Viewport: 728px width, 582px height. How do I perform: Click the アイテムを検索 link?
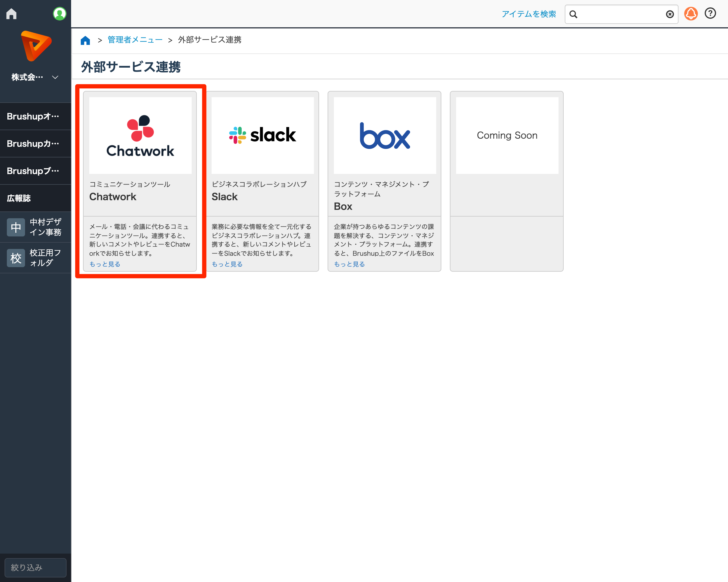(529, 14)
